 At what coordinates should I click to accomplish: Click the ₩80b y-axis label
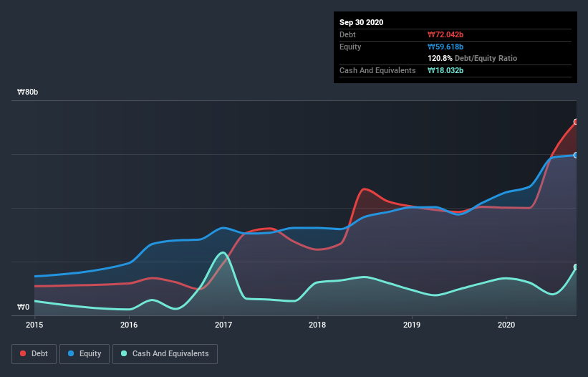click(x=28, y=92)
